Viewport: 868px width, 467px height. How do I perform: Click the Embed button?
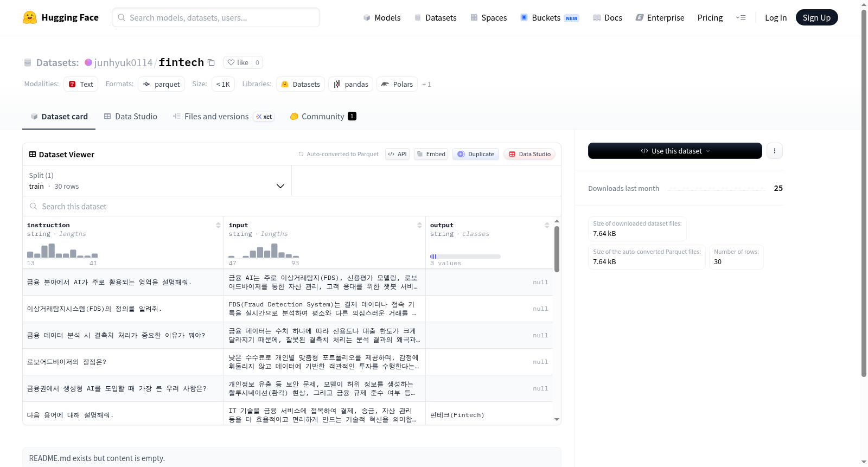point(431,154)
